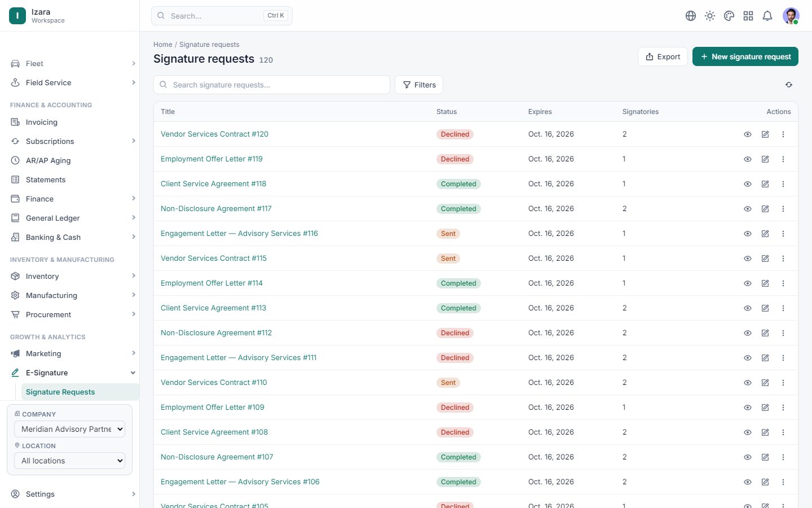
Task: Click the global Search box
Action: [x=222, y=16]
